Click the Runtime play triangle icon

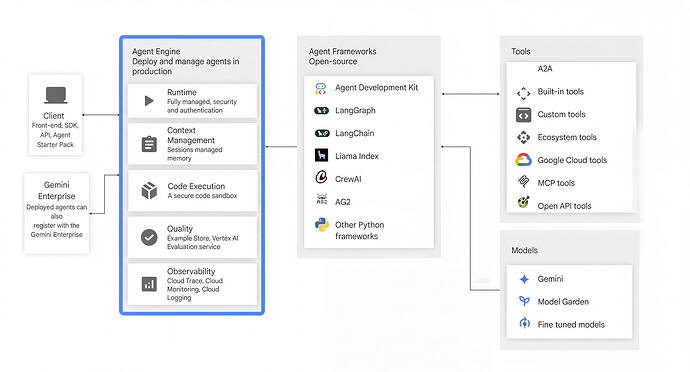click(x=149, y=101)
